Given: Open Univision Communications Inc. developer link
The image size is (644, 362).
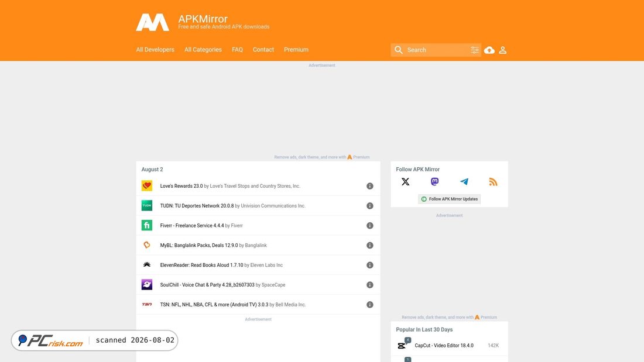Looking at the screenshot, I should [273, 206].
